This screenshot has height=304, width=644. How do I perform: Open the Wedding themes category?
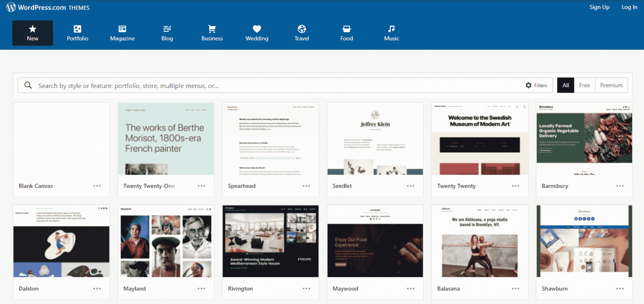pyautogui.click(x=257, y=33)
